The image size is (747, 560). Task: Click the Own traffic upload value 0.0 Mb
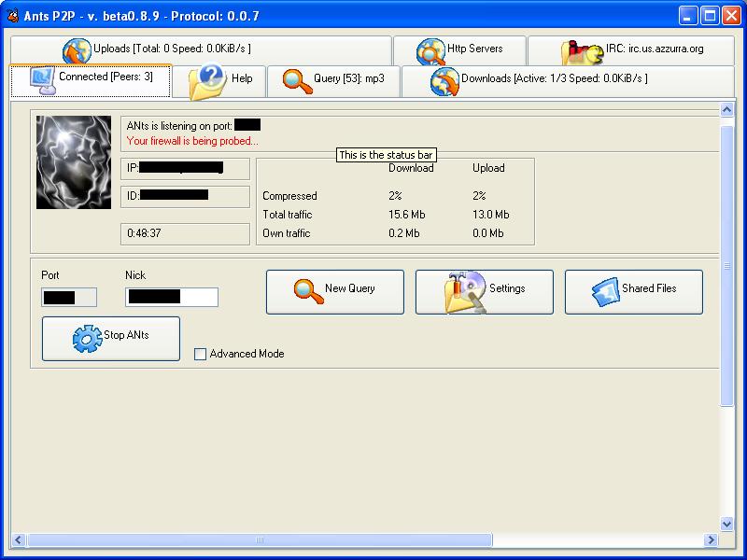pos(487,233)
